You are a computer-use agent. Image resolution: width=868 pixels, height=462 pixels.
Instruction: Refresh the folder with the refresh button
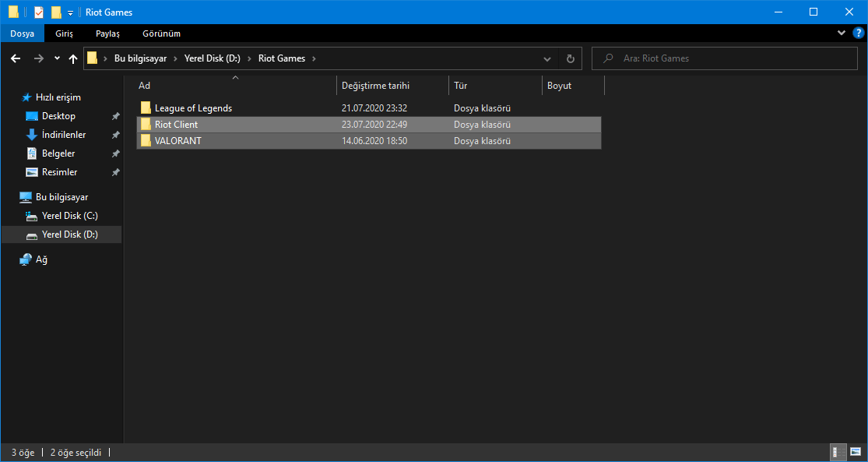tap(570, 58)
